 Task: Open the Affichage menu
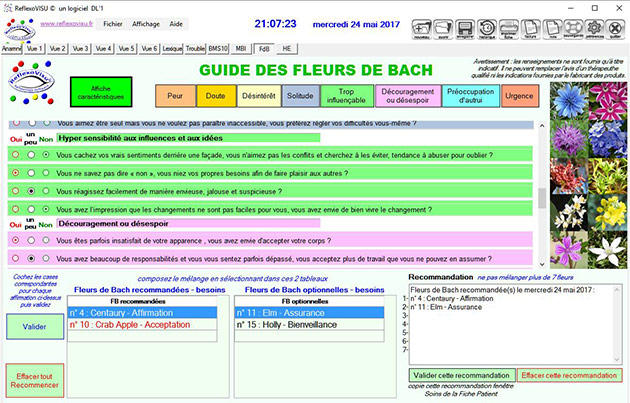click(146, 24)
